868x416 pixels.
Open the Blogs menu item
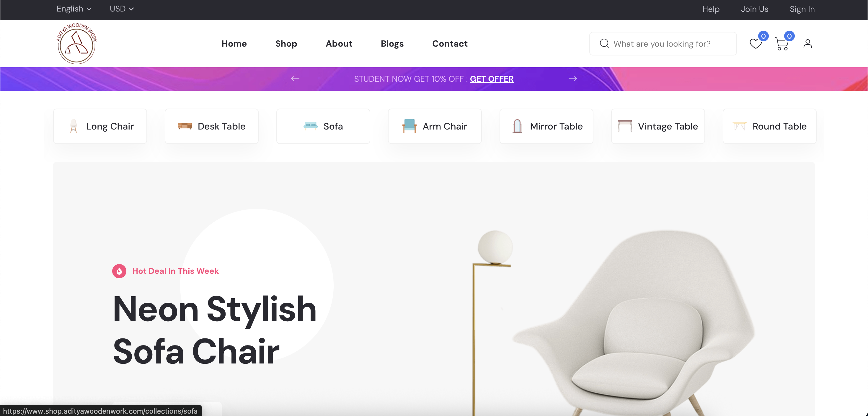point(392,44)
